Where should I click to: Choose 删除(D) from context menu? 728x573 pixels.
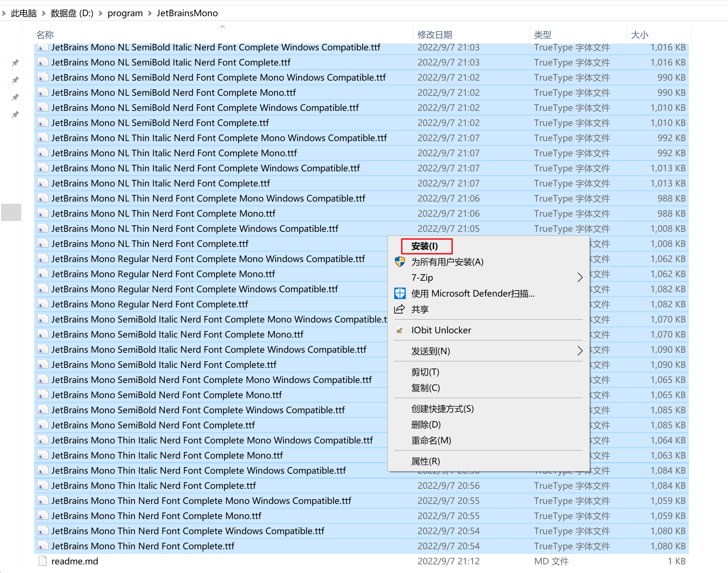[x=426, y=425]
